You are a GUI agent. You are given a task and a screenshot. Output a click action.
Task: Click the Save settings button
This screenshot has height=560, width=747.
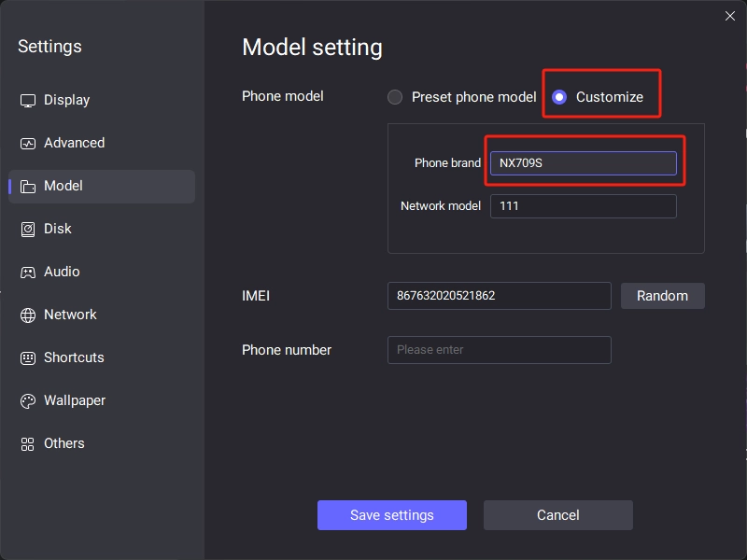click(391, 515)
